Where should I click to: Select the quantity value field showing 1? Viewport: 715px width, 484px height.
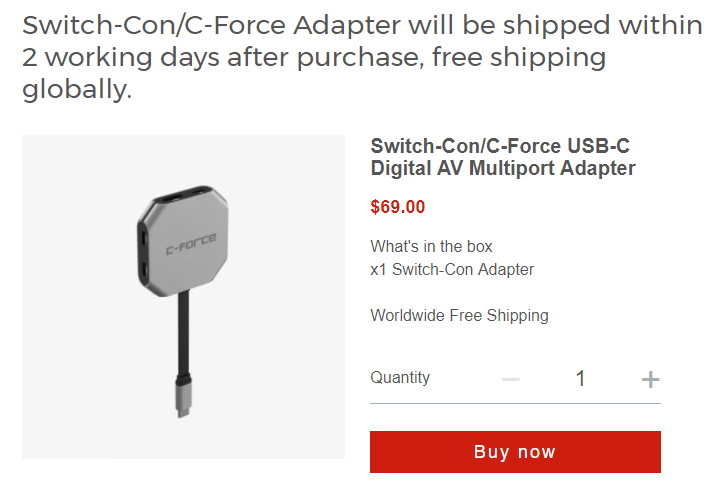(x=580, y=378)
